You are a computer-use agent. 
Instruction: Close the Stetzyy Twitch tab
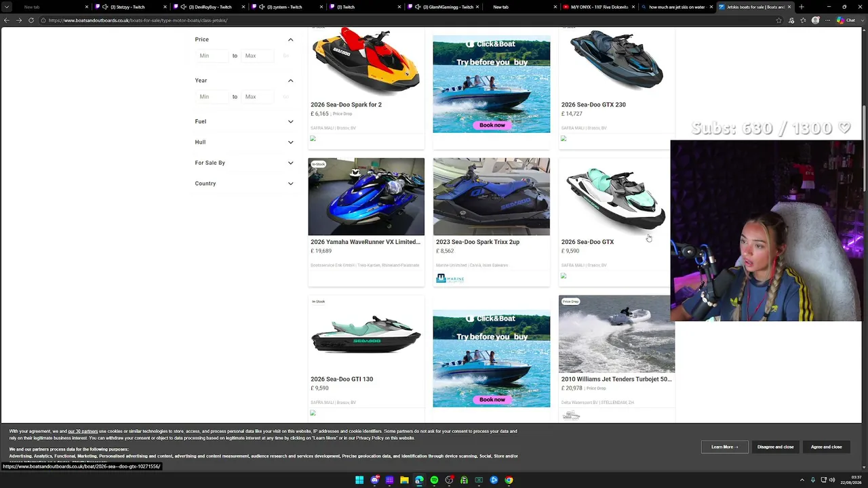pyautogui.click(x=165, y=7)
